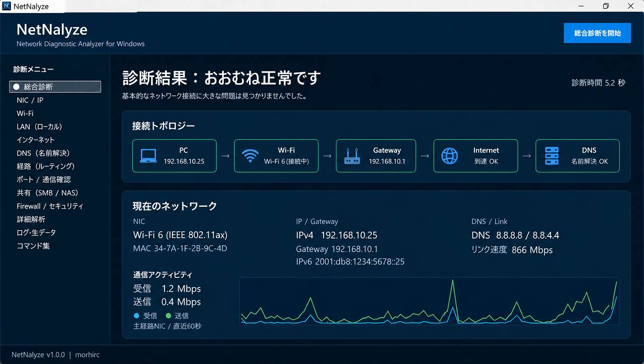Minimize the NetNalyze window
The width and height of the screenshot is (644, 364).
[581, 6]
